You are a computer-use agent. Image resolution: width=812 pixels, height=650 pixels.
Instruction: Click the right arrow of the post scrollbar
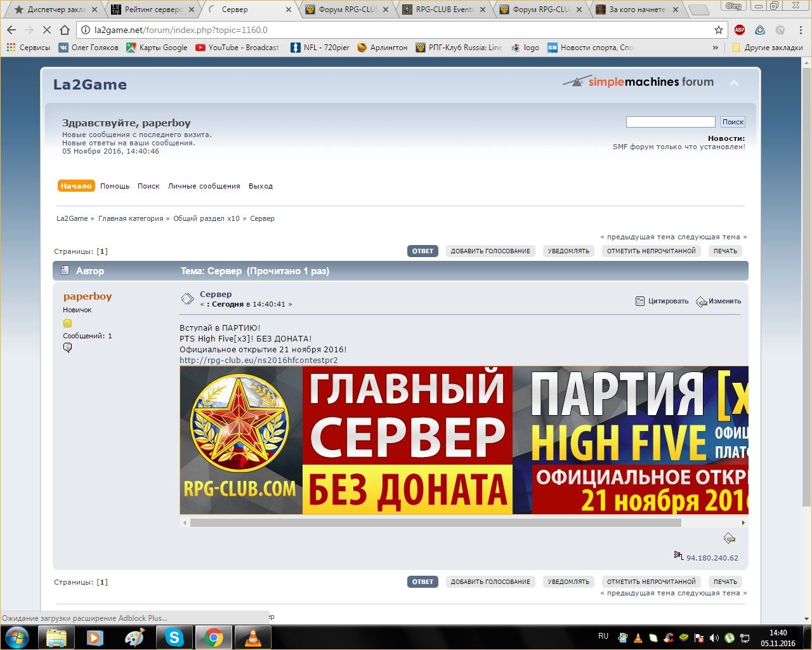(x=743, y=523)
